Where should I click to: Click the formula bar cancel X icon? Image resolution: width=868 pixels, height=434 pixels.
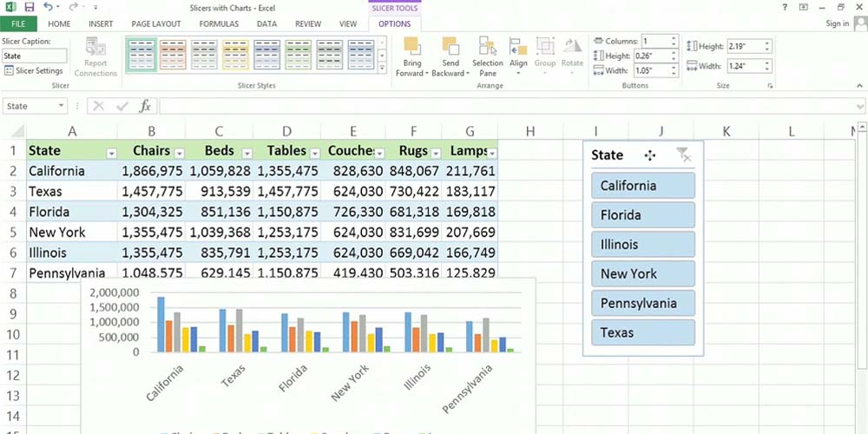pyautogui.click(x=99, y=106)
